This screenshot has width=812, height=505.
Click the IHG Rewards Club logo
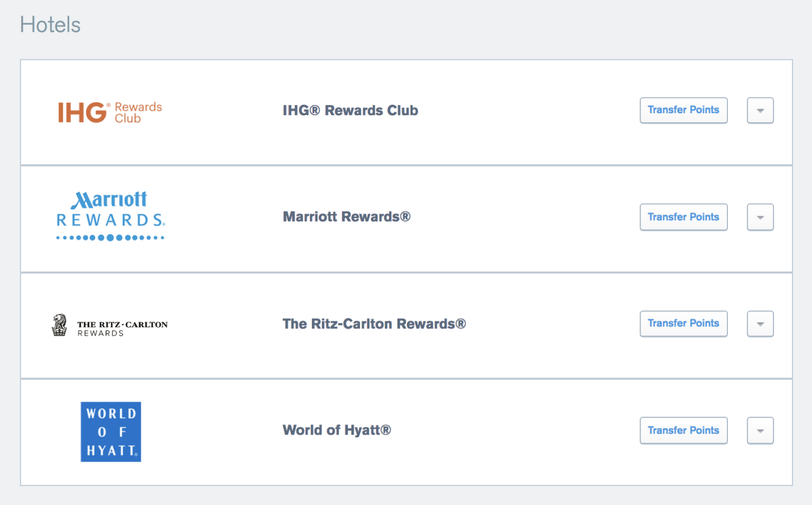click(110, 112)
